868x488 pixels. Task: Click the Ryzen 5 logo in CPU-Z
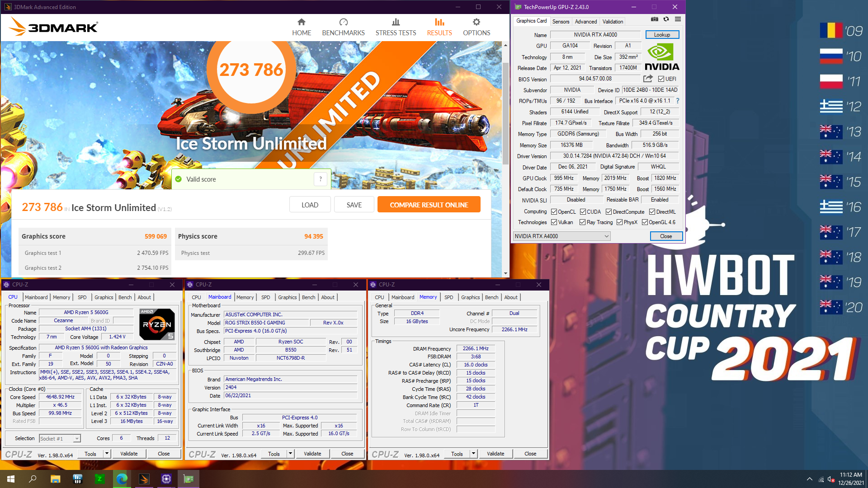(157, 324)
